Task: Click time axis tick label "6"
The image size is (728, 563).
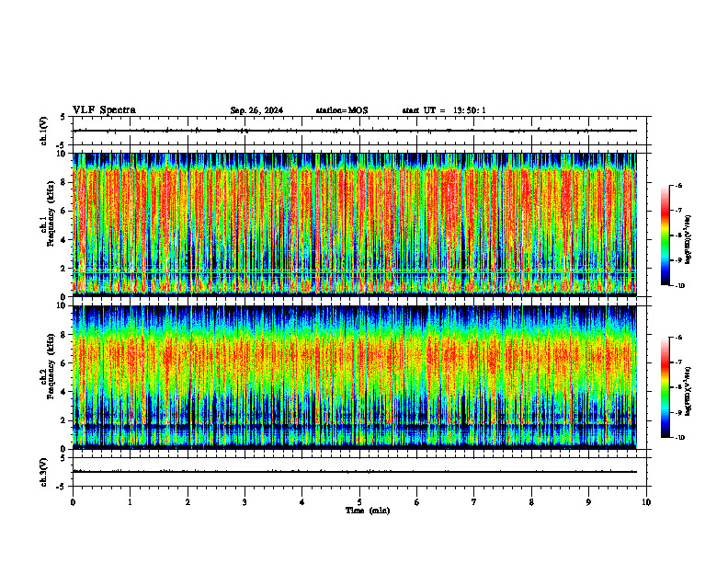Action: pos(417,502)
